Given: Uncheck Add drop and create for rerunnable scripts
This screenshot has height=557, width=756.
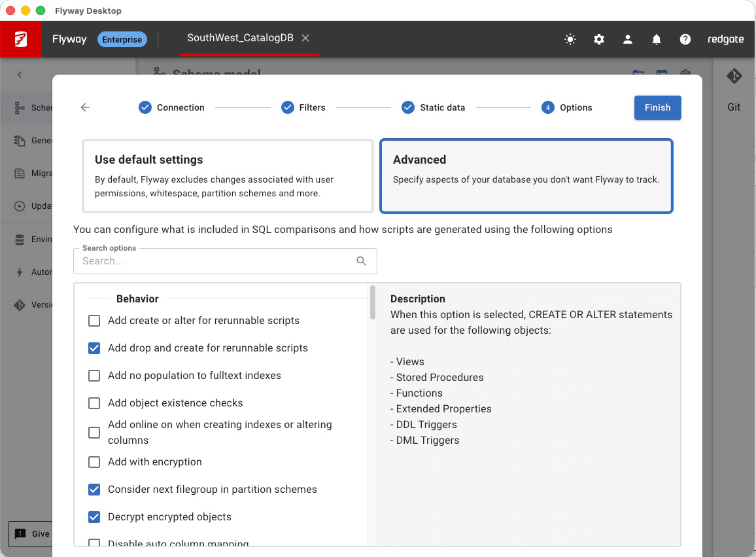Looking at the screenshot, I should (94, 348).
